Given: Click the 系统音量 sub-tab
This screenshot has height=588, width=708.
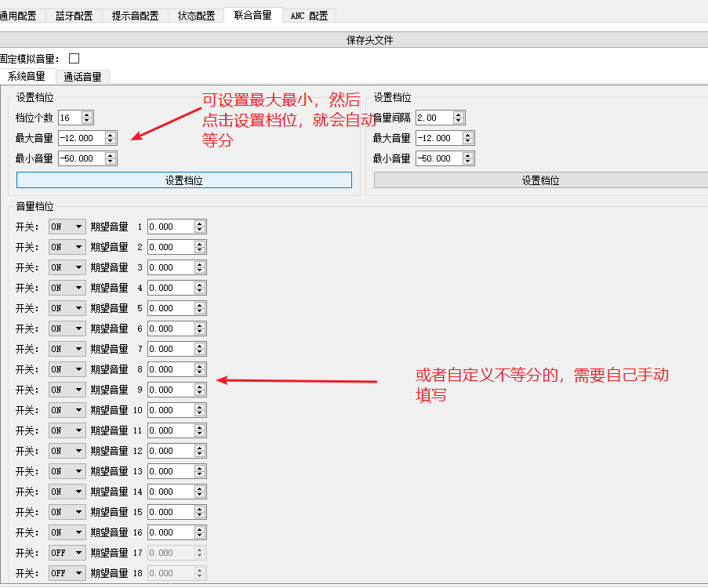Looking at the screenshot, I should tap(29, 76).
